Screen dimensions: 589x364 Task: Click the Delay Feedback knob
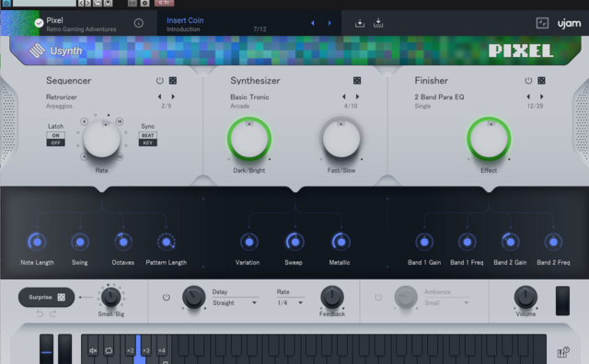(332, 297)
